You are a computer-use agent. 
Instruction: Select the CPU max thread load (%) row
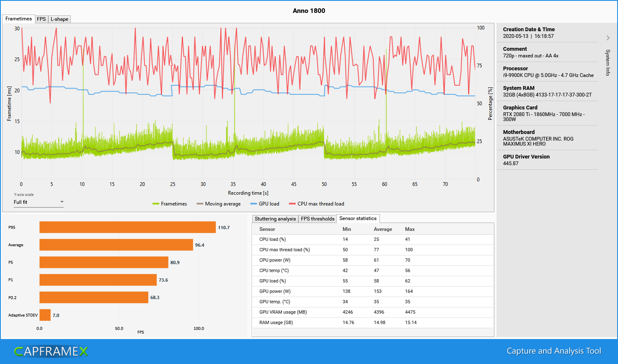point(373,250)
